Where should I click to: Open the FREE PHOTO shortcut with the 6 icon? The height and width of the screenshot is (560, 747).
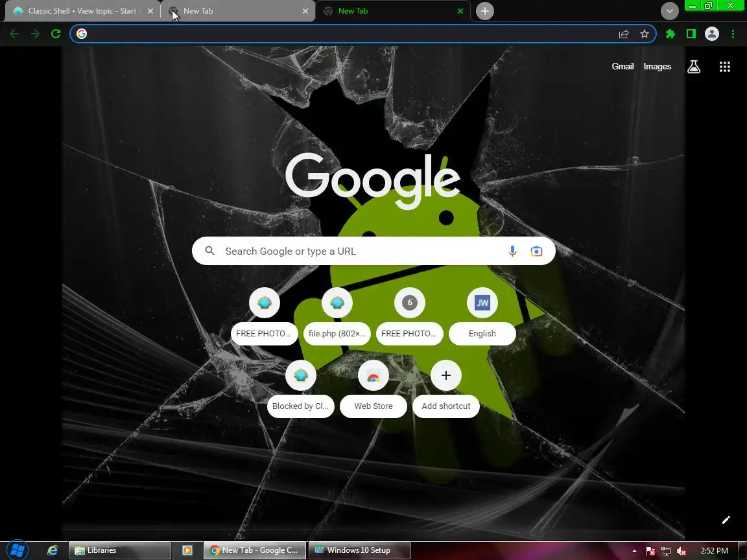tap(410, 316)
